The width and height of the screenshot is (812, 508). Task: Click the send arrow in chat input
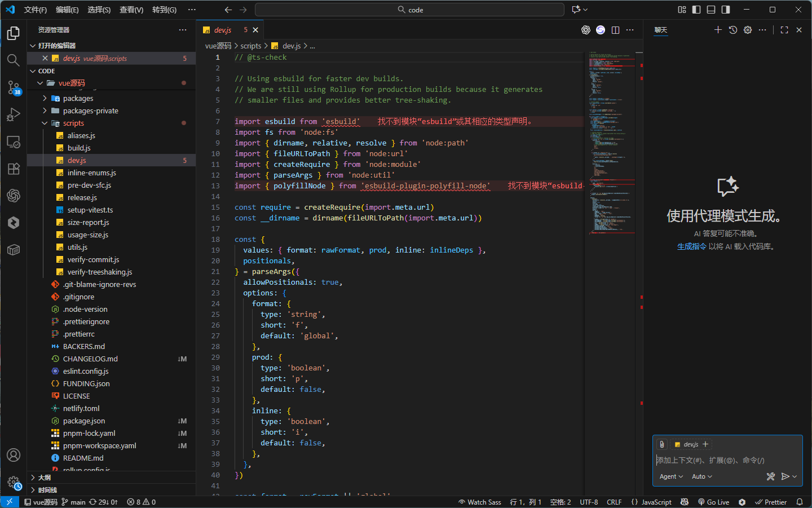click(785, 476)
